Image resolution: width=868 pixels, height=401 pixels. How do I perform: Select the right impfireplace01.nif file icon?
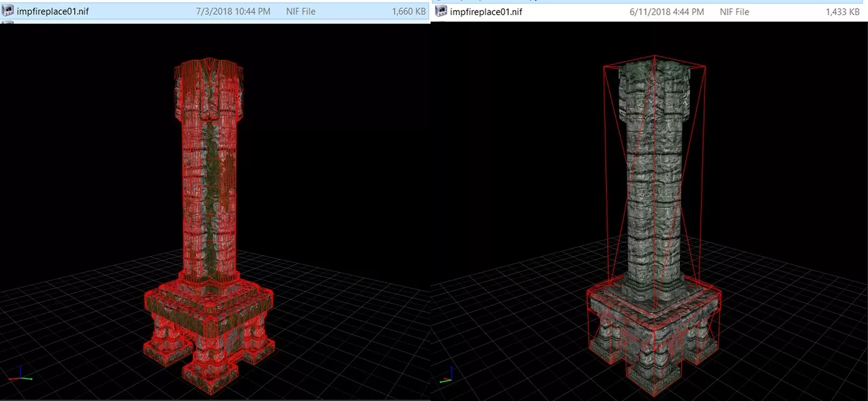tap(441, 11)
